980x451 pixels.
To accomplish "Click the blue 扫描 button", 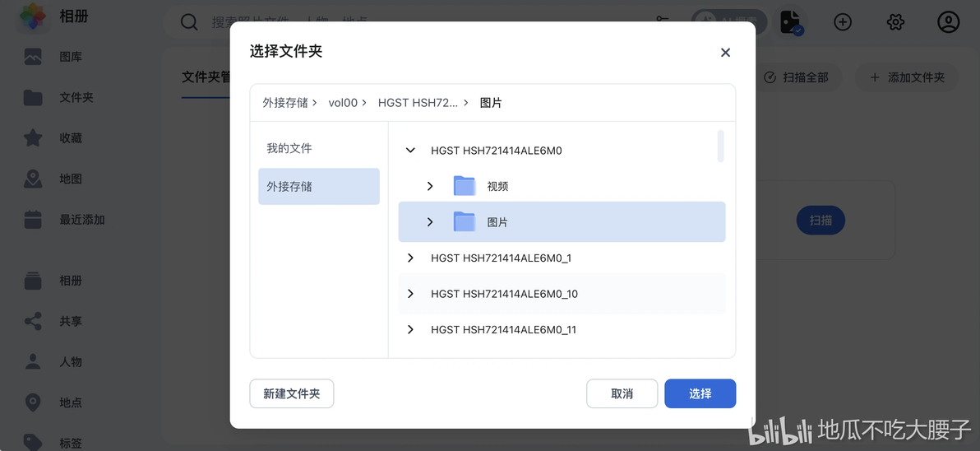I will (x=821, y=221).
